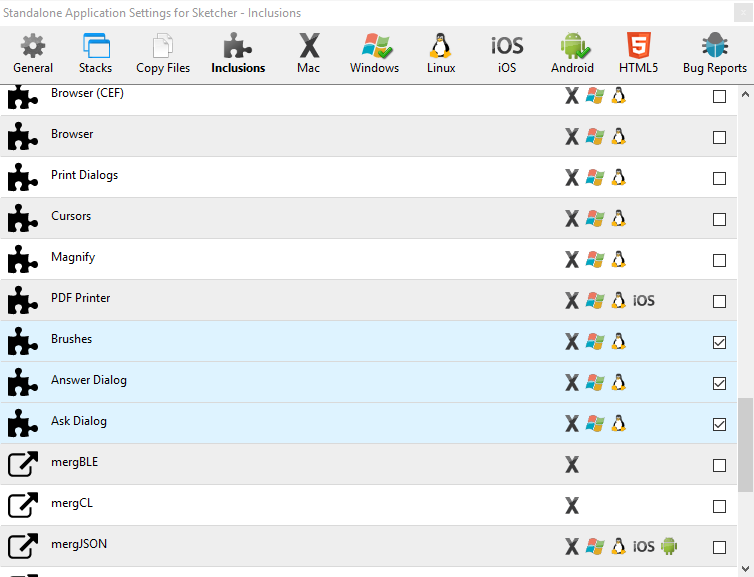This screenshot has height=577, width=754.
Task: Open the HTML5 settings pane
Action: point(637,53)
